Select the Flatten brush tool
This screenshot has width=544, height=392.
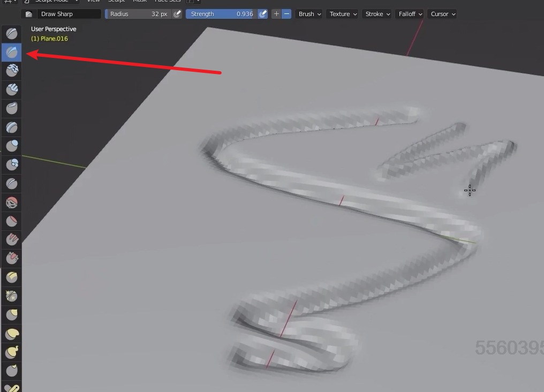pos(12,221)
